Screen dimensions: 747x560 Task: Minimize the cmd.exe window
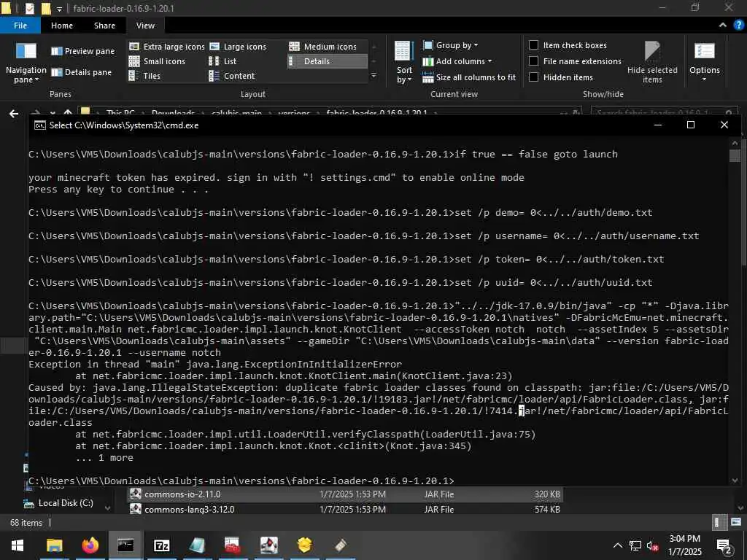pos(658,125)
